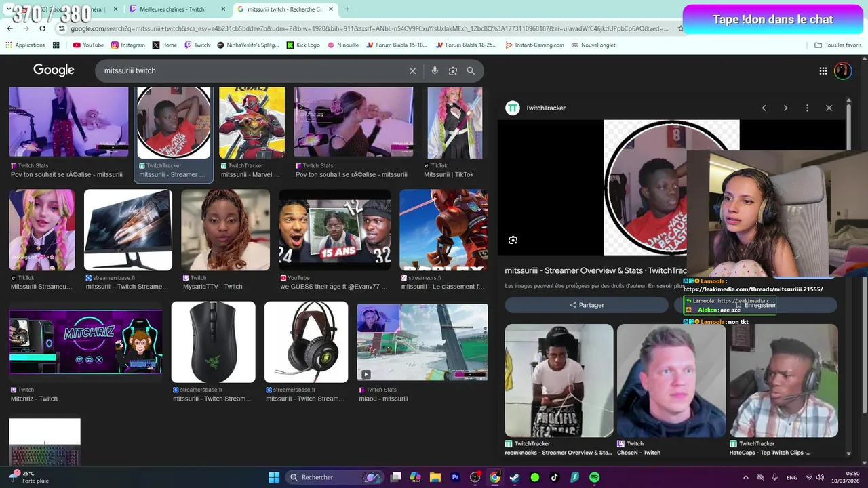Open the Nouvel onglet bookmark
Image resolution: width=868 pixels, height=488 pixels.
(593, 45)
